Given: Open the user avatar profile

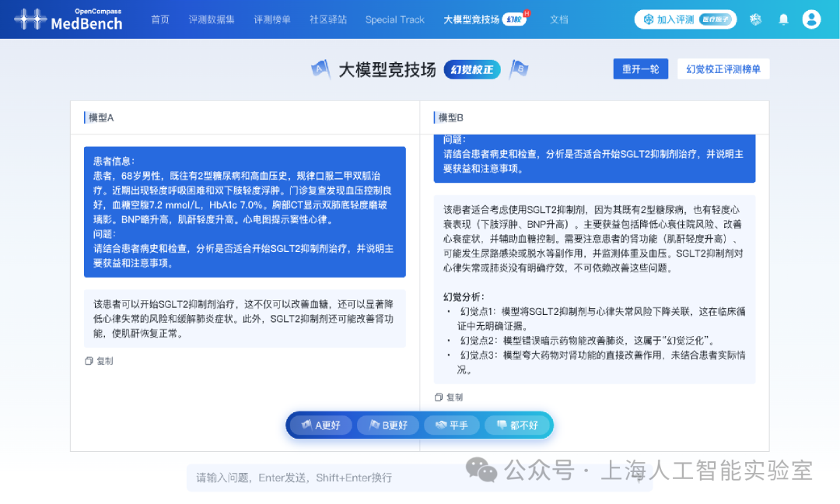Looking at the screenshot, I should pyautogui.click(x=811, y=19).
